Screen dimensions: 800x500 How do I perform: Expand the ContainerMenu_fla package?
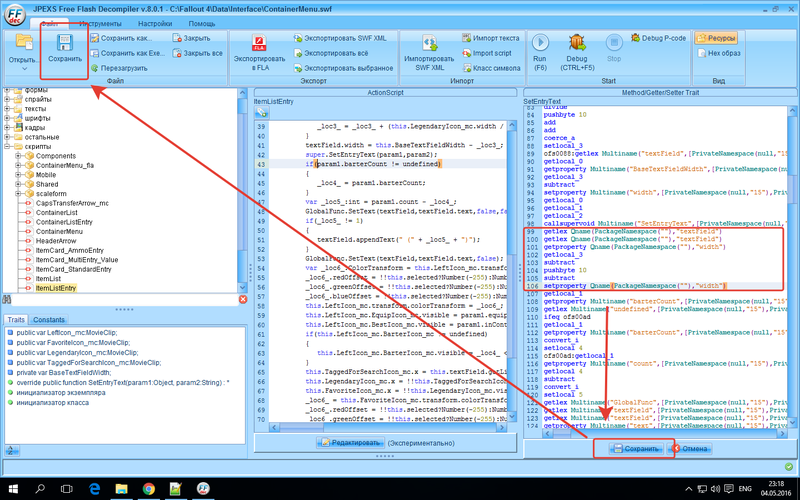tap(18, 165)
